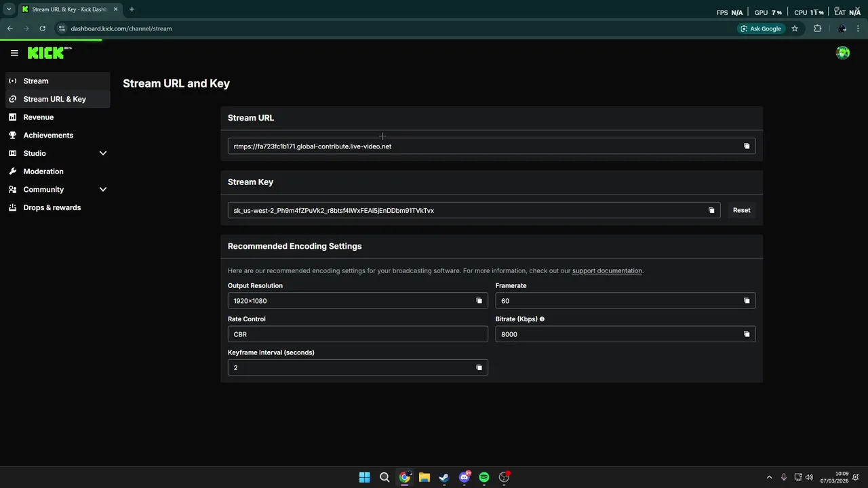Open the support documentation link
Image resolution: width=868 pixels, height=488 pixels.
point(607,270)
